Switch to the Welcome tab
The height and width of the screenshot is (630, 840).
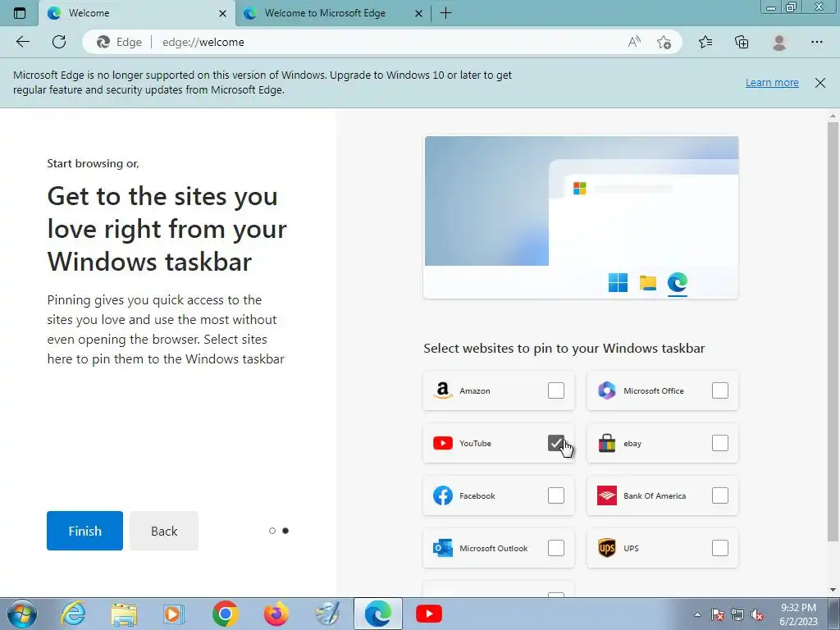pyautogui.click(x=137, y=13)
